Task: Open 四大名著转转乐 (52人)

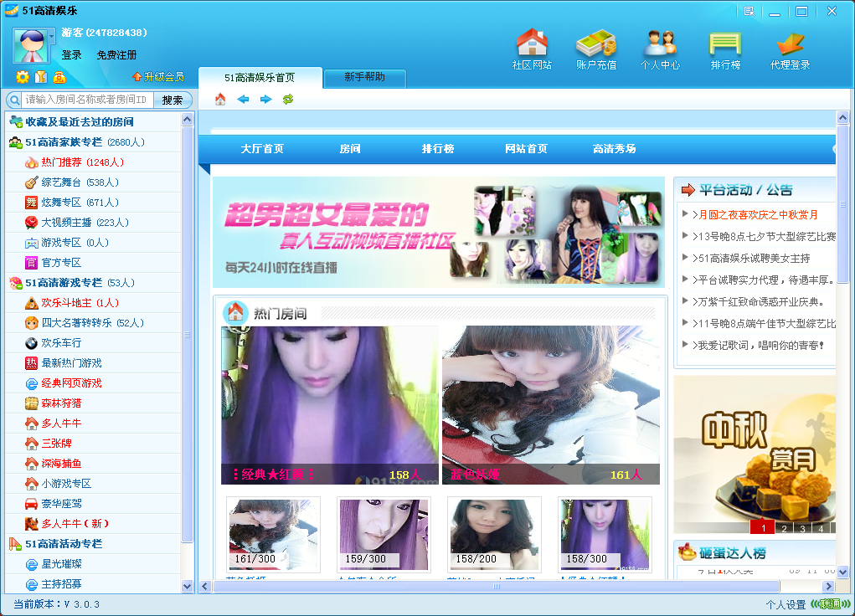Action: (93, 323)
